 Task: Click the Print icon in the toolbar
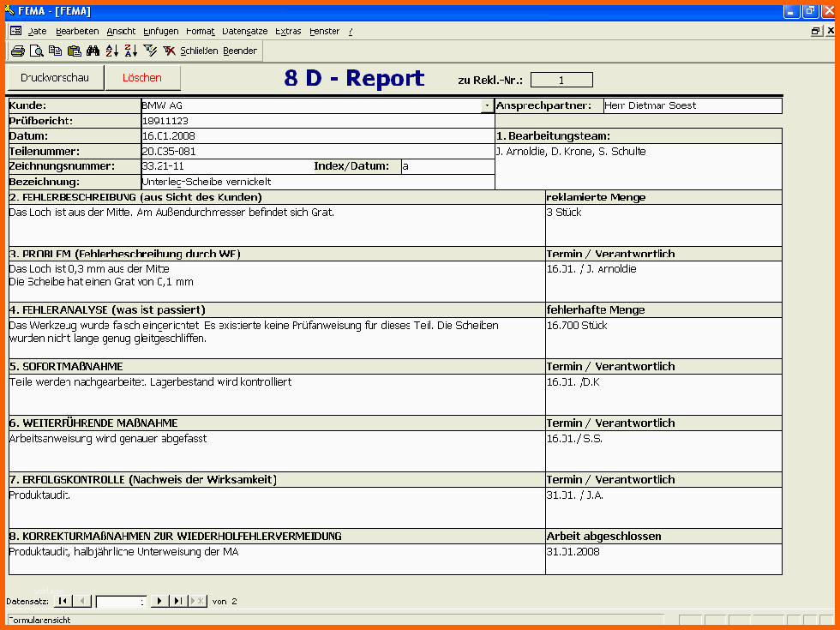coord(18,51)
